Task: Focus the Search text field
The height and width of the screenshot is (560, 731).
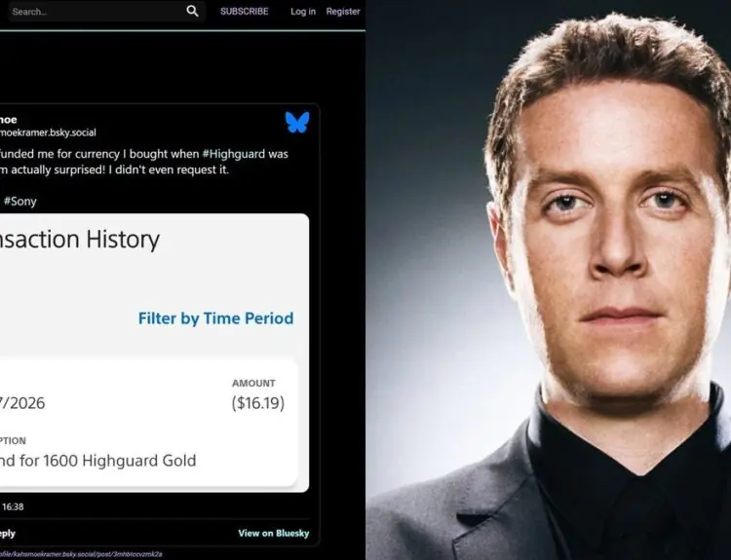Action: click(96, 11)
